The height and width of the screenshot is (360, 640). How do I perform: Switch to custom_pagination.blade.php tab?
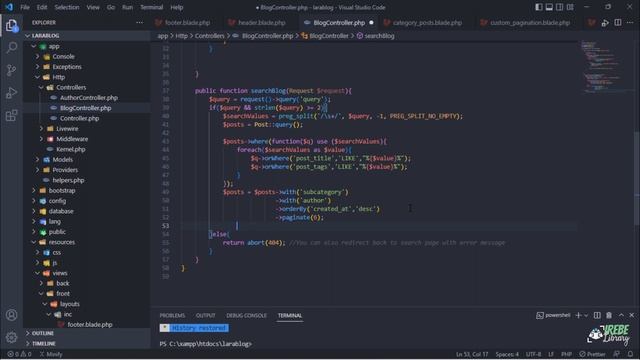click(526, 22)
